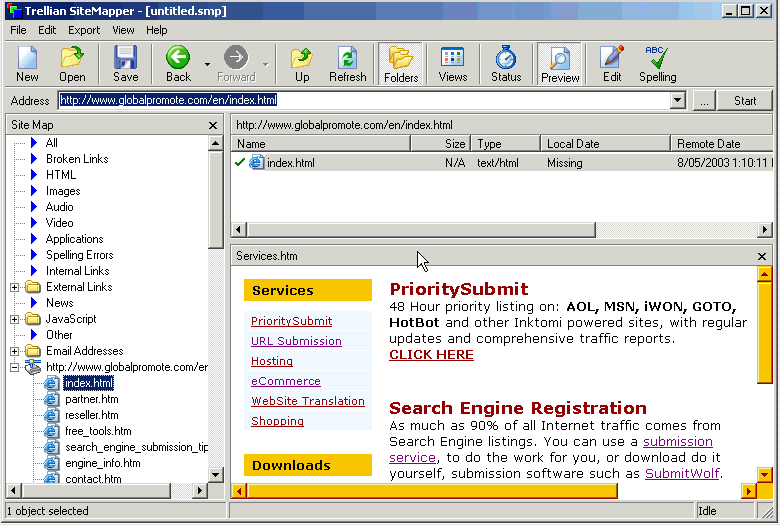This screenshot has width=780, height=525.
Task: Select the All filter in Site Map
Action: tap(51, 143)
